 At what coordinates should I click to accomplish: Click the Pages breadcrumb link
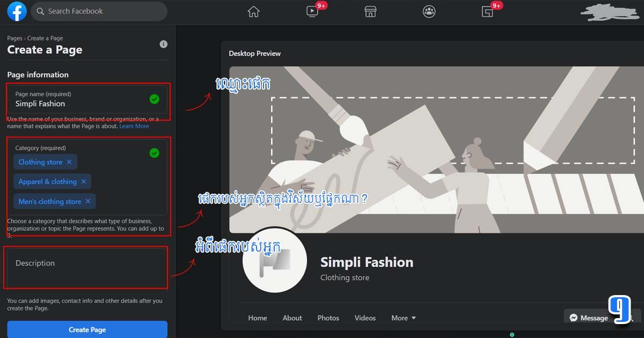(x=14, y=38)
